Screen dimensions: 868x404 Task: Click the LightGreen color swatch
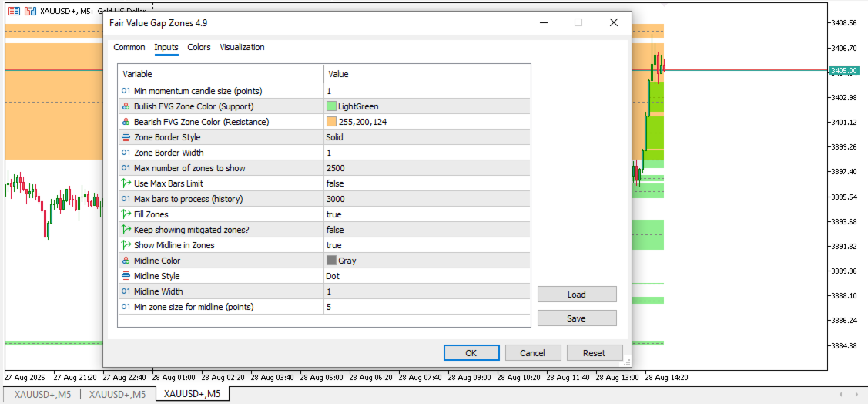click(x=332, y=106)
